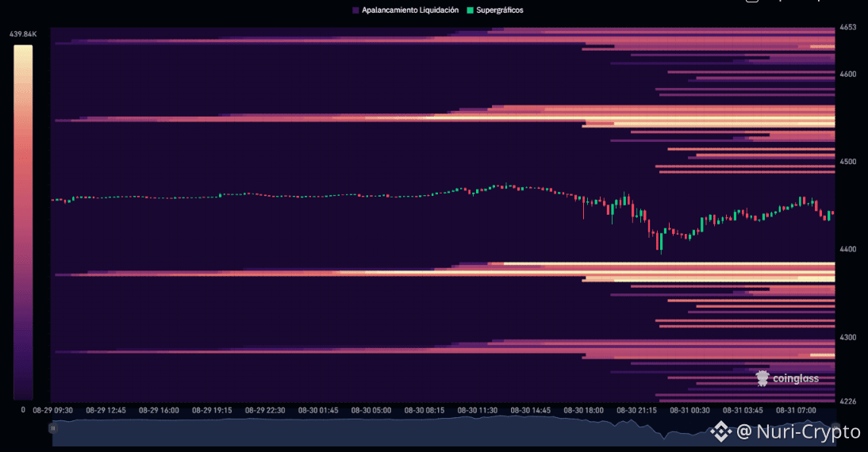This screenshot has width=868, height=452.
Task: Toggle the Apalancamiento Liquidación legend series
Action: 405,10
